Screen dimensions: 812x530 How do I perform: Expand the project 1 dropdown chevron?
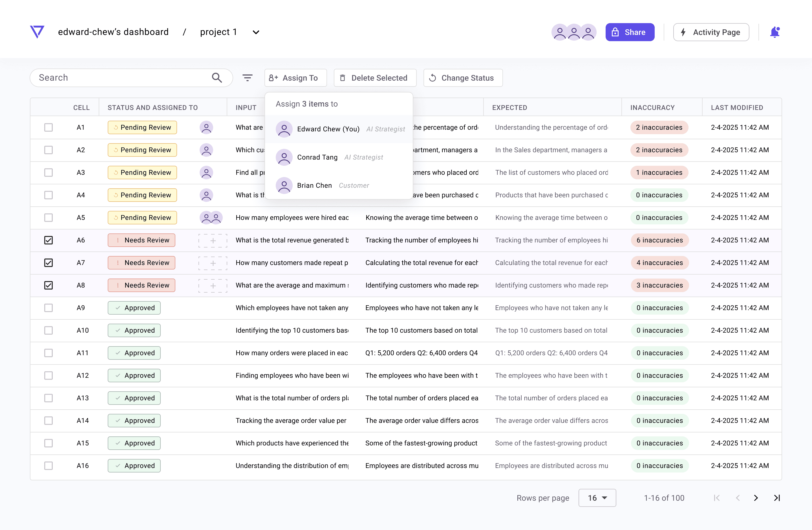pyautogui.click(x=256, y=32)
